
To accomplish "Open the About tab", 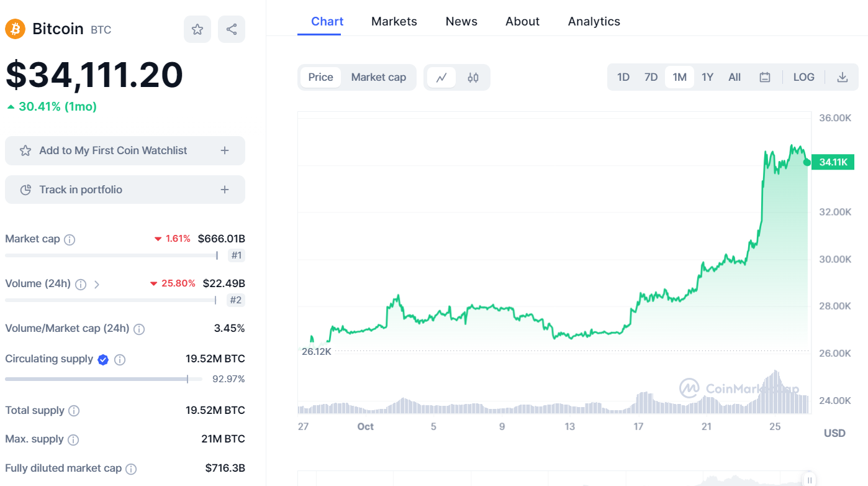I will [522, 21].
